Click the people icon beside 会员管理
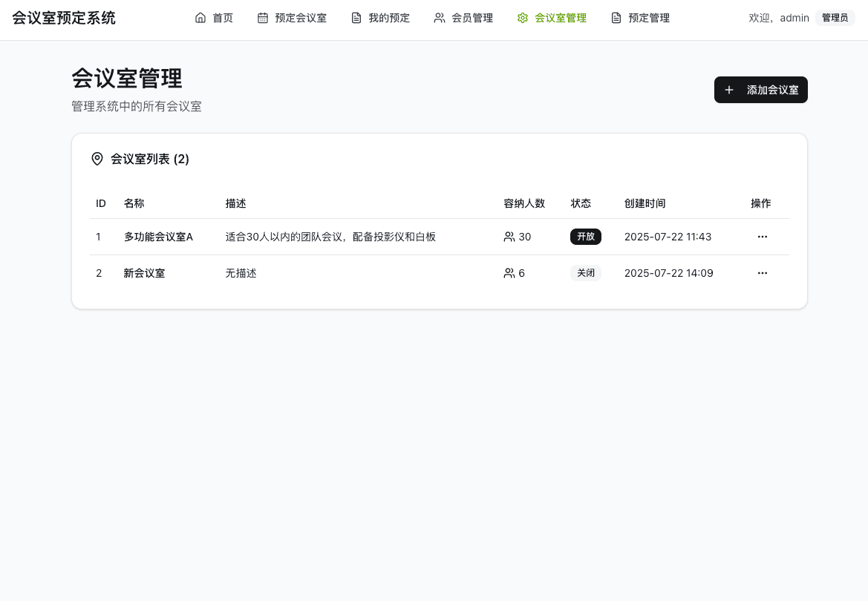This screenshot has width=868, height=601. 440,18
